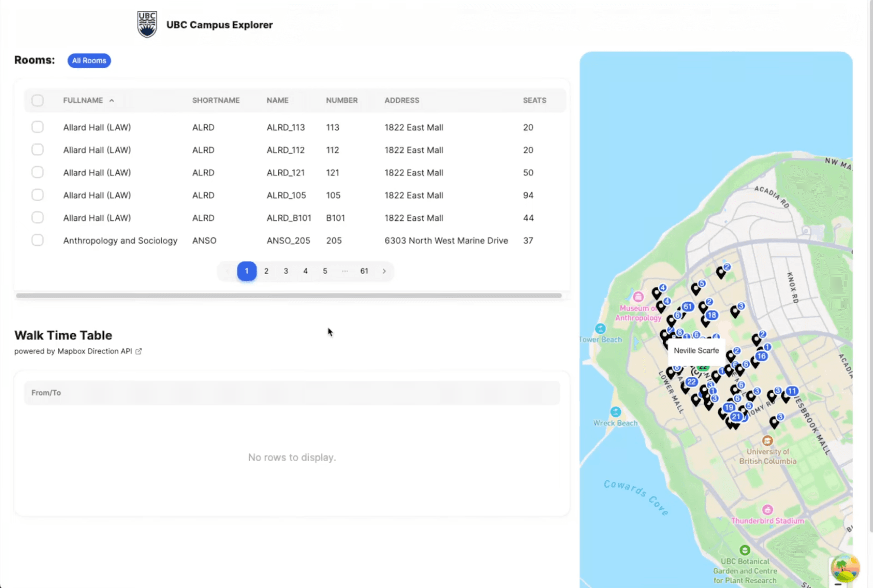Check the ALRD_113 row checkbox
The height and width of the screenshot is (588, 873).
pos(37,127)
